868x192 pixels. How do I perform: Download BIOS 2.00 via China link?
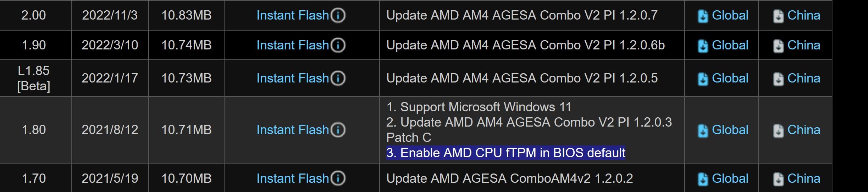tap(803, 15)
